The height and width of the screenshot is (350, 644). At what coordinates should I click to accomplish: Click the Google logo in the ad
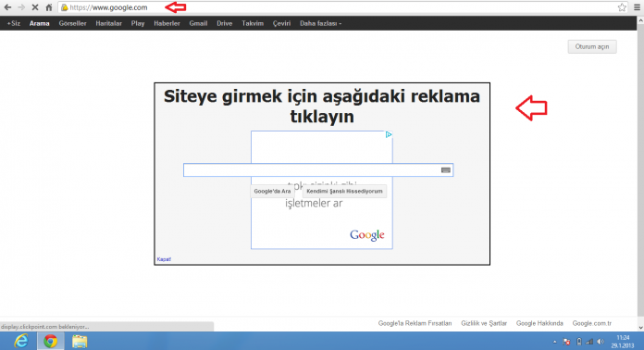(x=366, y=235)
